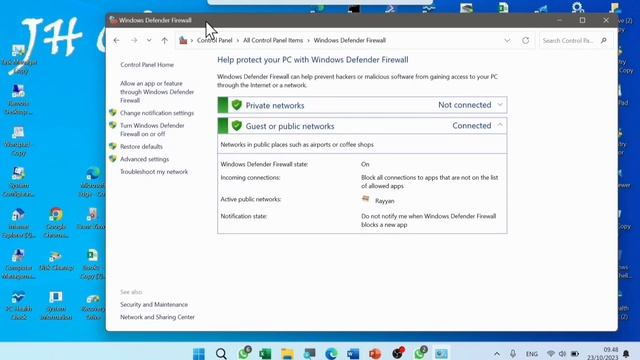Click ENG language indicator
The image size is (640, 360).
[x=531, y=354]
